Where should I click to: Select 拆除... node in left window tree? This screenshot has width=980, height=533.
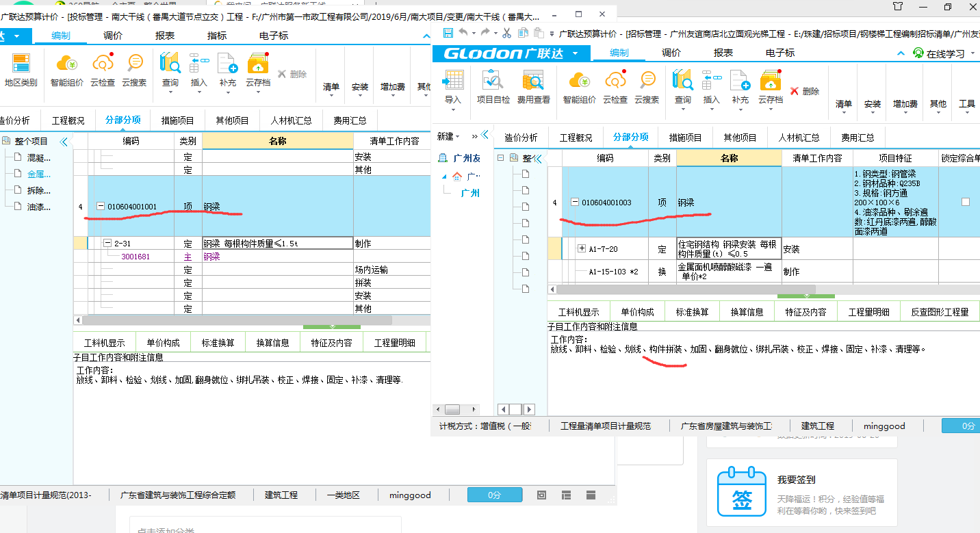click(39, 190)
